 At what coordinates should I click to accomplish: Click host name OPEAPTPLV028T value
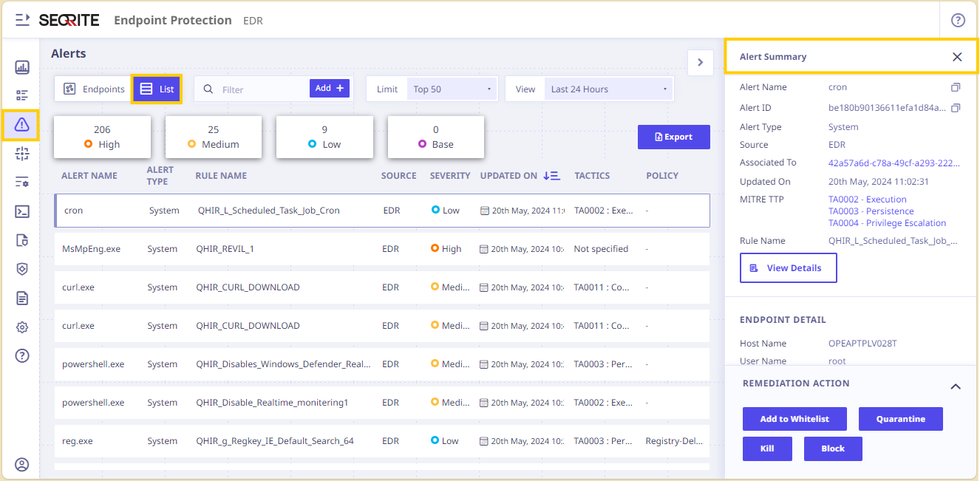click(864, 344)
